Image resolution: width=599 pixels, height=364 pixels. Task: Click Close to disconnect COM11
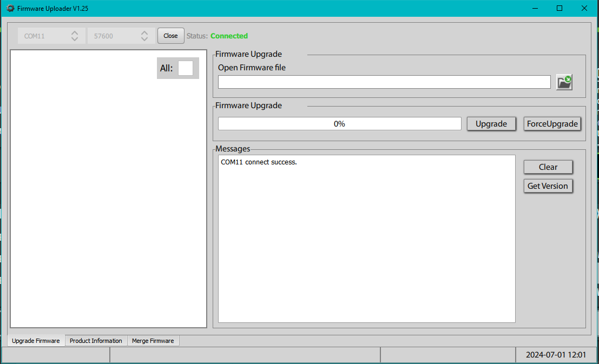tap(170, 35)
